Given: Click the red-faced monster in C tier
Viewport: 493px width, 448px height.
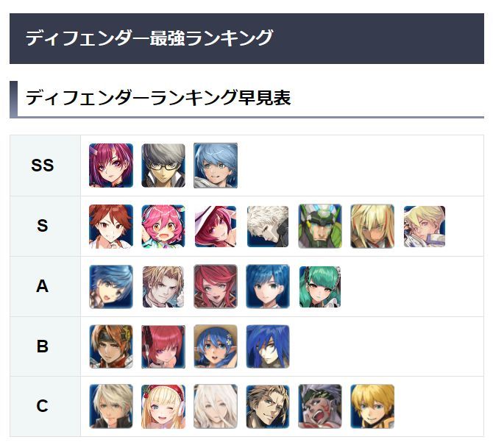Looking at the screenshot, I should click(320, 406).
